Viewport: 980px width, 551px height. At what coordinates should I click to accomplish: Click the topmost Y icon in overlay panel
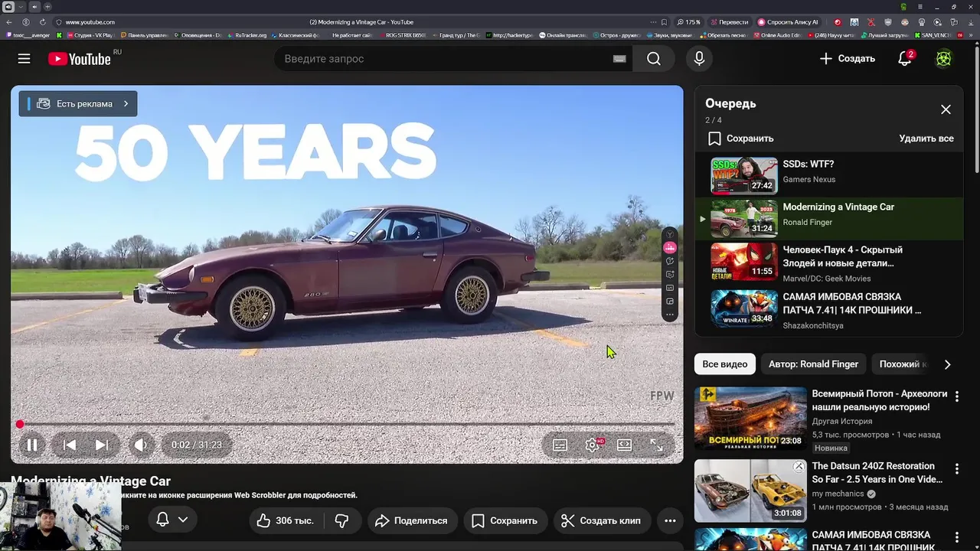click(670, 234)
